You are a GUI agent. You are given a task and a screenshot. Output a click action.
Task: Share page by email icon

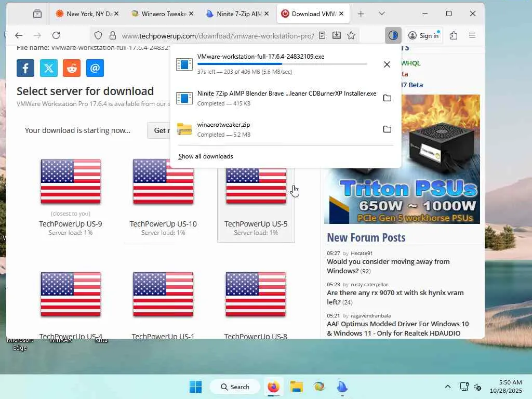(x=95, y=68)
